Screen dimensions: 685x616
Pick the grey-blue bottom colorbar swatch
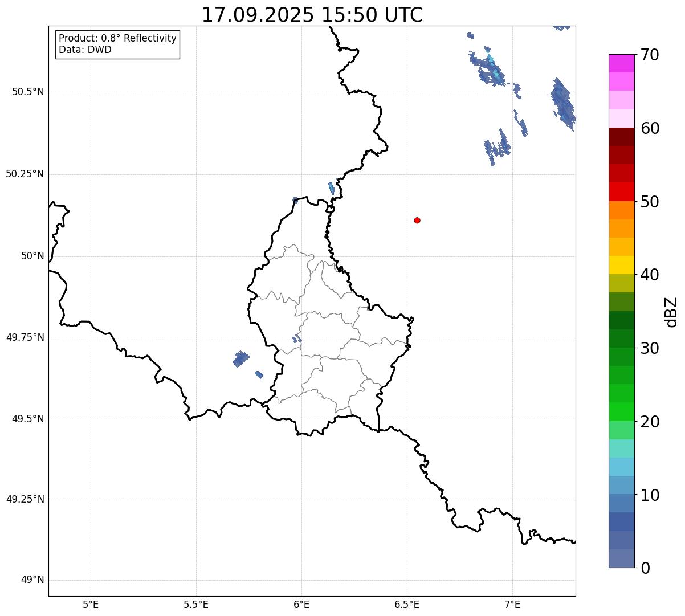pyautogui.click(x=621, y=558)
